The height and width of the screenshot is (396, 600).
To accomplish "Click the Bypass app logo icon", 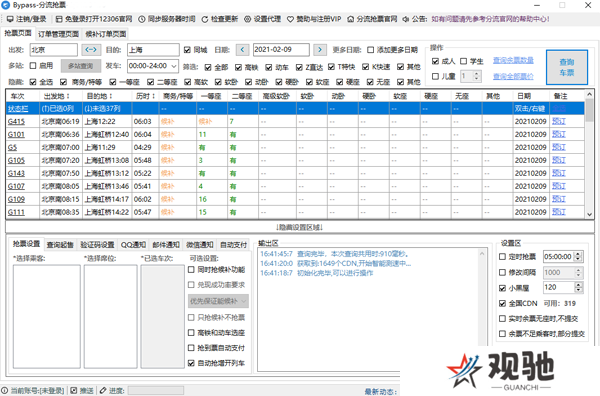I will point(5,5).
